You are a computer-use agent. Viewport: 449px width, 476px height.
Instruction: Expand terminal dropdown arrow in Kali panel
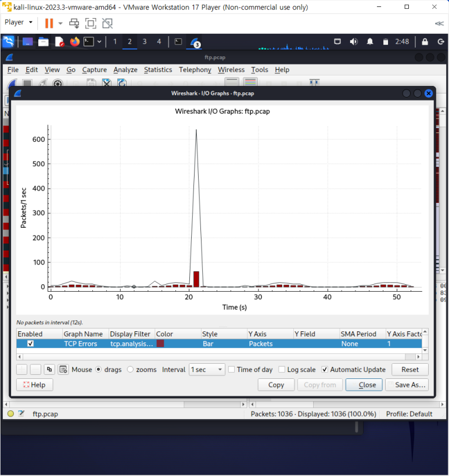click(99, 42)
